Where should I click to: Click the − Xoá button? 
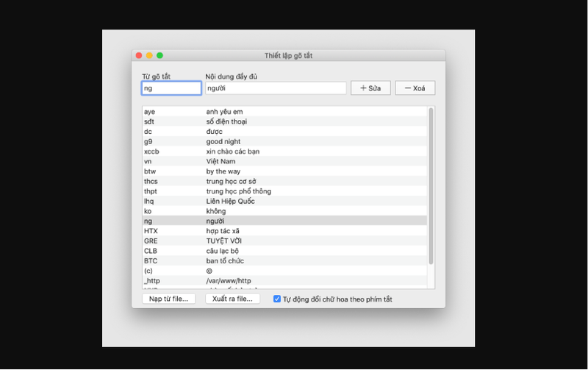[x=415, y=88]
